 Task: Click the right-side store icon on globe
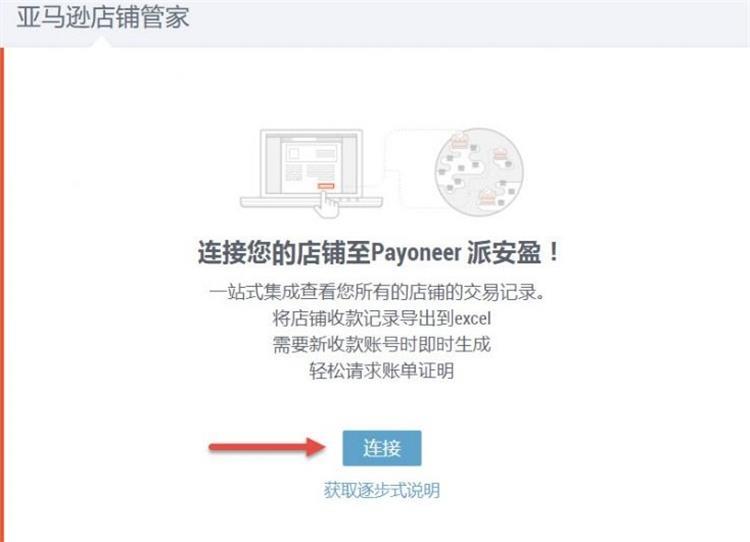point(500,154)
